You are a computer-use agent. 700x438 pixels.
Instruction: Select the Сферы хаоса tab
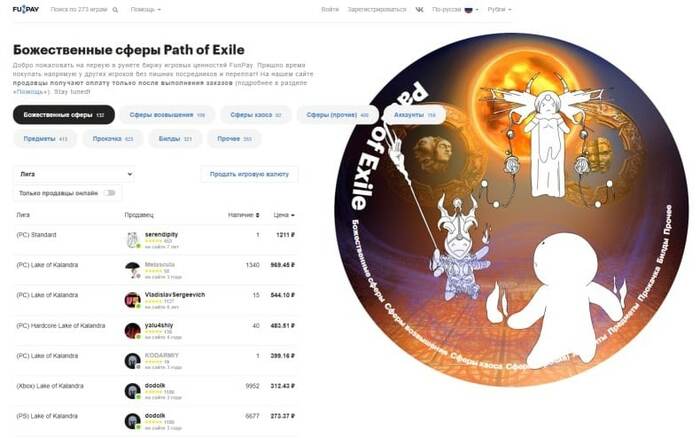coord(256,115)
